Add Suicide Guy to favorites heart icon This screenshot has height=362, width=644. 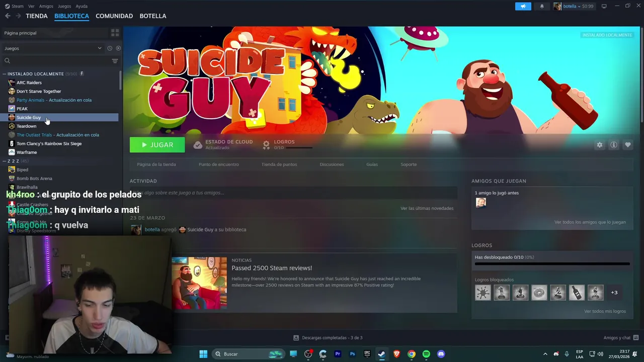[x=627, y=145]
